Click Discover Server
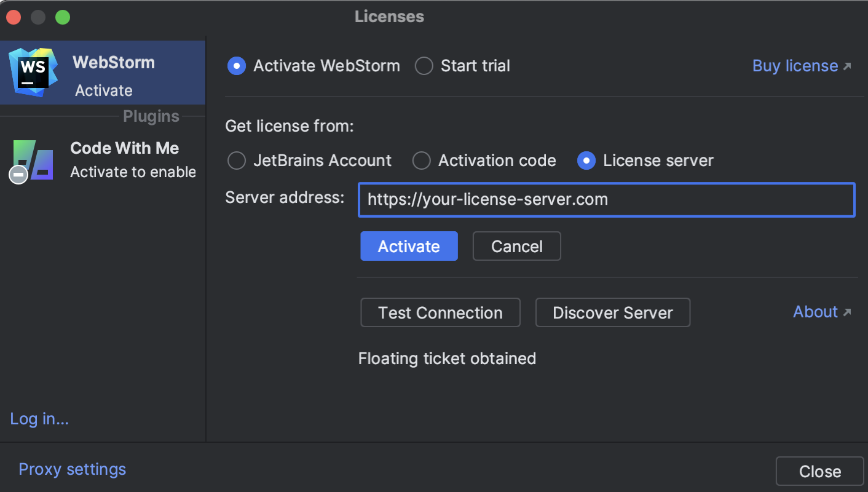This screenshot has width=868, height=492. (x=612, y=312)
